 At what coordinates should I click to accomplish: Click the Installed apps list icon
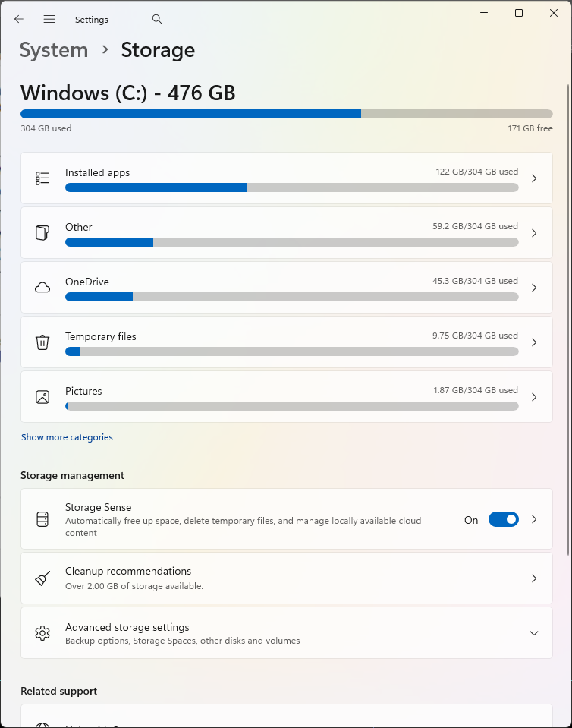coord(42,178)
